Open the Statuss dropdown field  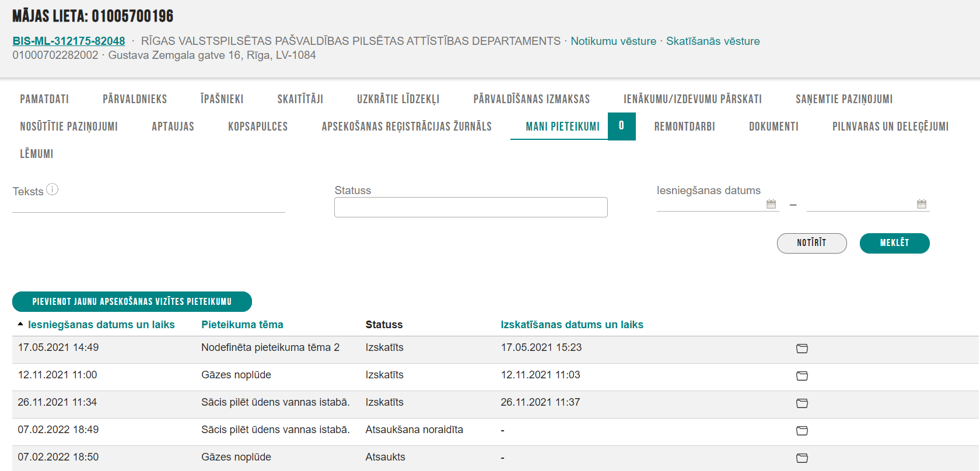pos(471,207)
